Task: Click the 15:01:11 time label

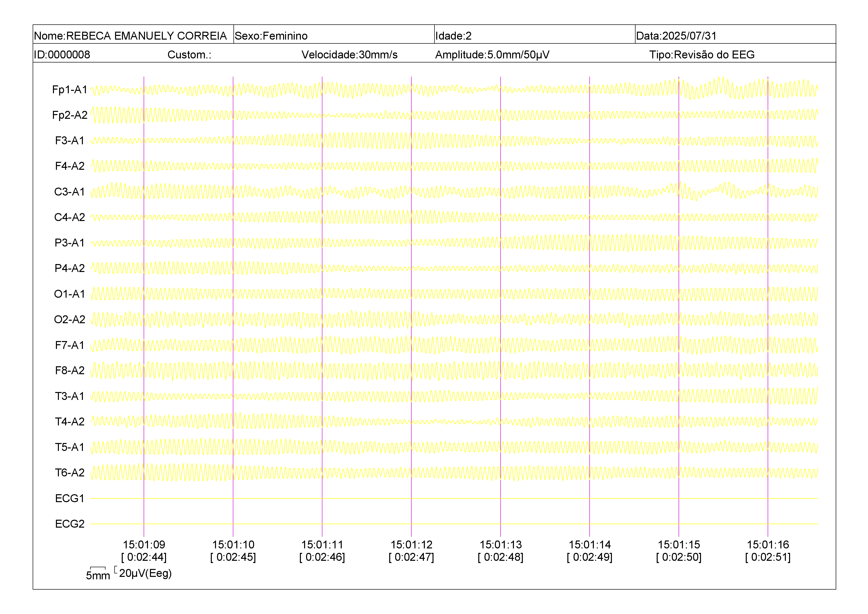Action: pyautogui.click(x=322, y=545)
